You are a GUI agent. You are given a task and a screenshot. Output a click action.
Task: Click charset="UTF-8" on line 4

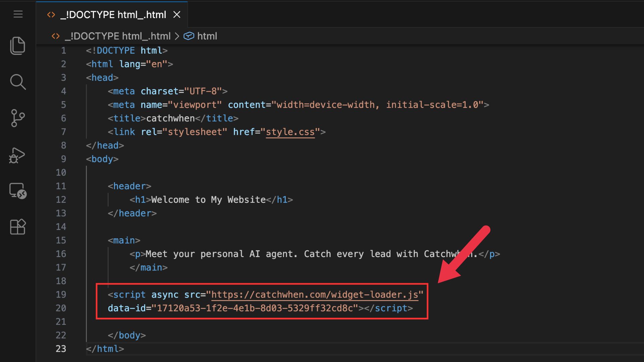tap(181, 91)
